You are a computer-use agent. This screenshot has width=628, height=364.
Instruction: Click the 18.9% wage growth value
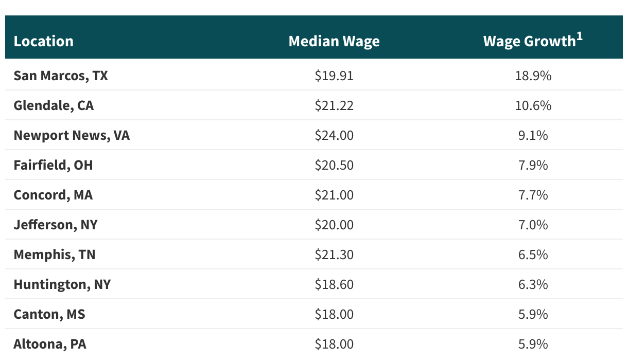pyautogui.click(x=533, y=76)
